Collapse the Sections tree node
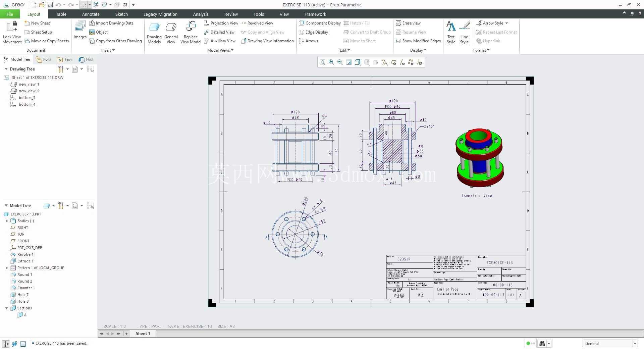This screenshot has width=644, height=349. (7, 308)
